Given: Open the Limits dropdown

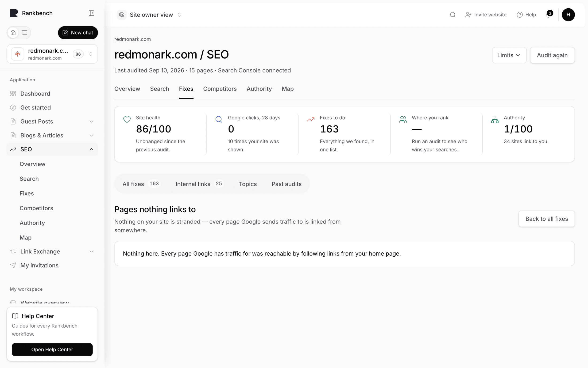Looking at the screenshot, I should click(x=509, y=55).
